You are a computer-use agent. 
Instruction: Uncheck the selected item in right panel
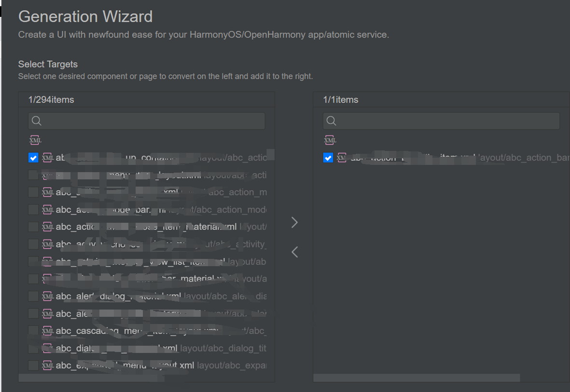[328, 158]
